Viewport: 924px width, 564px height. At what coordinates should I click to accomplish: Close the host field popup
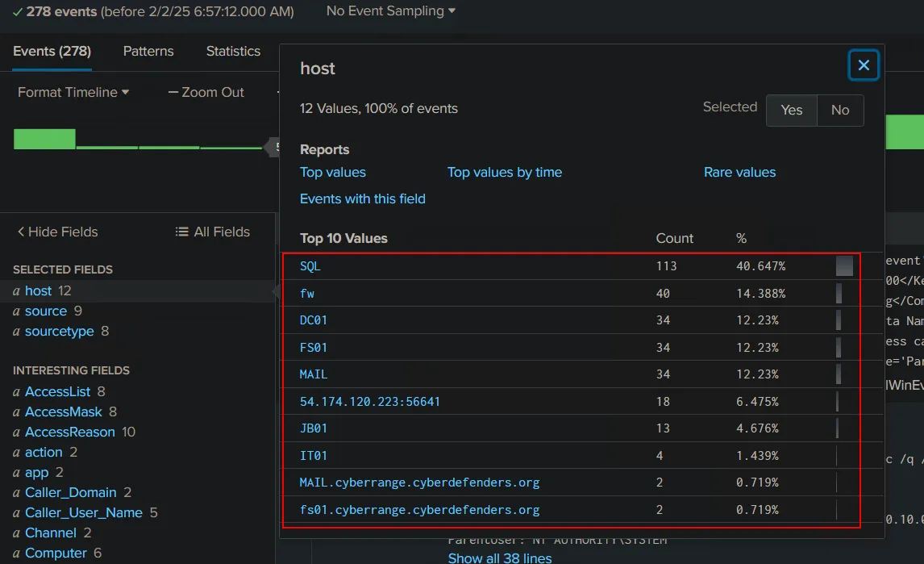[863, 65]
